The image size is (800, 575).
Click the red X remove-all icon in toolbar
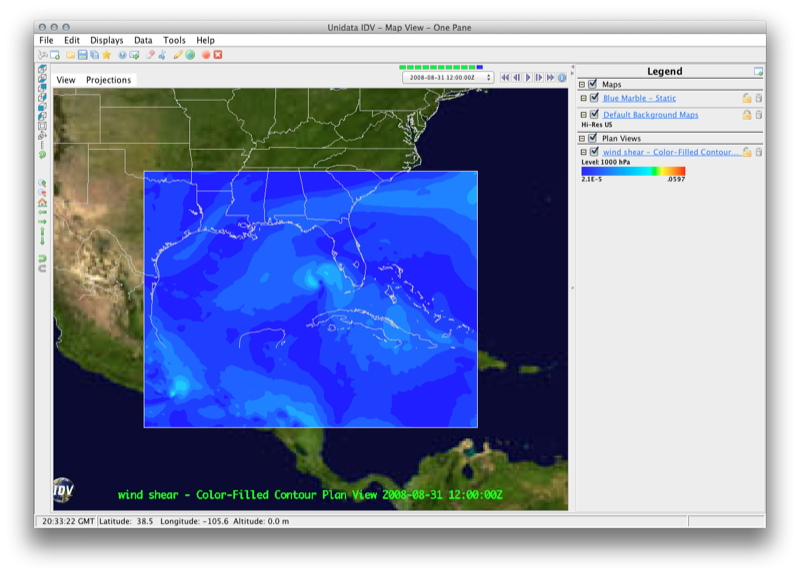pyautogui.click(x=217, y=55)
